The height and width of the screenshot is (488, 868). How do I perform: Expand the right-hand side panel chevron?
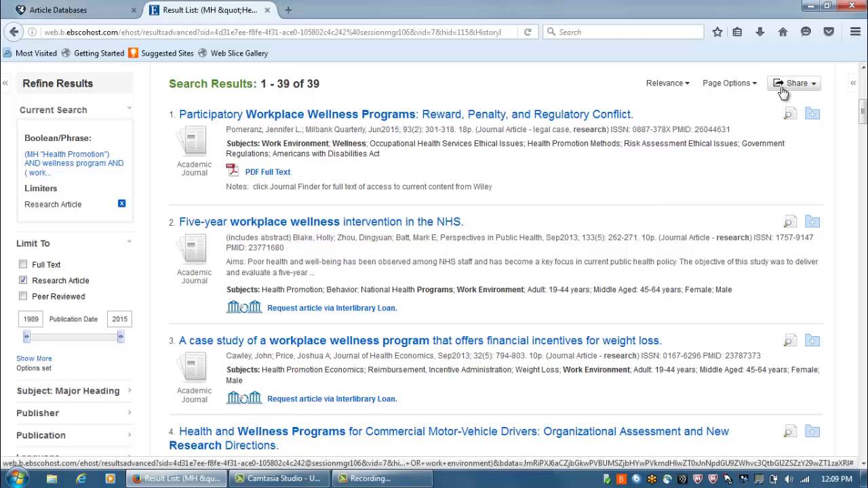[x=853, y=83]
